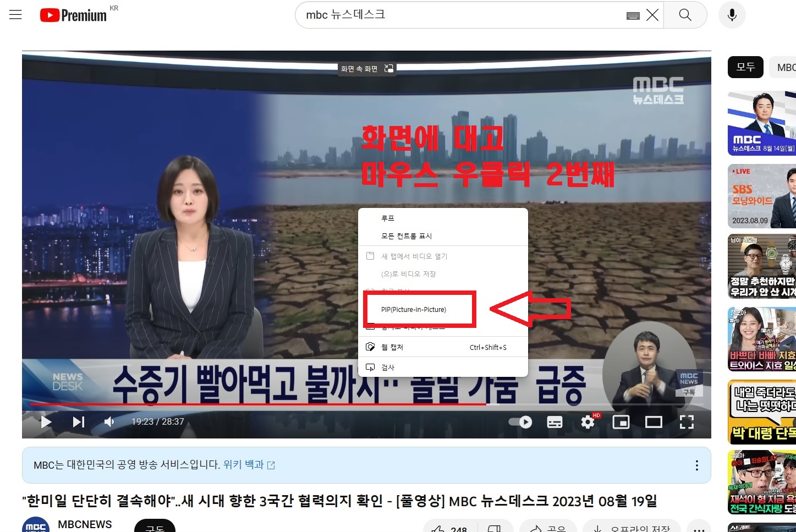Click 구독 label under MBC NEWS watermark
Screen dimensions: 796x532
[689, 392]
